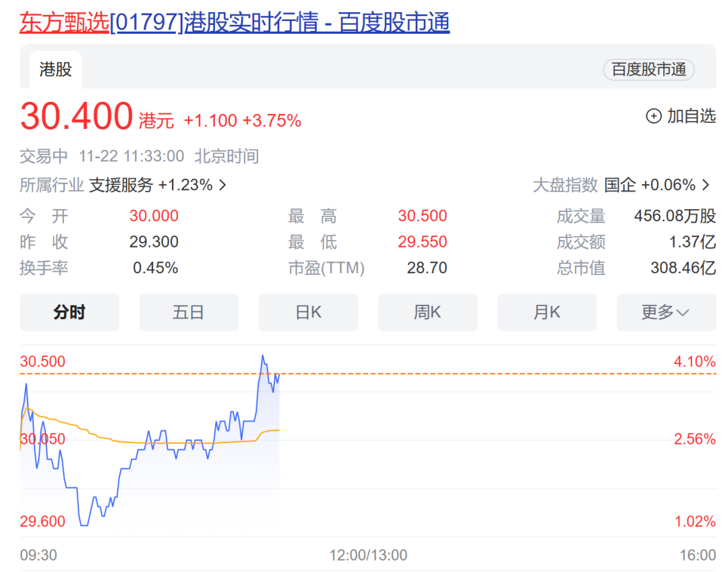Click the 11-22 11:33:00 timestamp
The height and width of the screenshot is (572, 728).
click(x=131, y=156)
